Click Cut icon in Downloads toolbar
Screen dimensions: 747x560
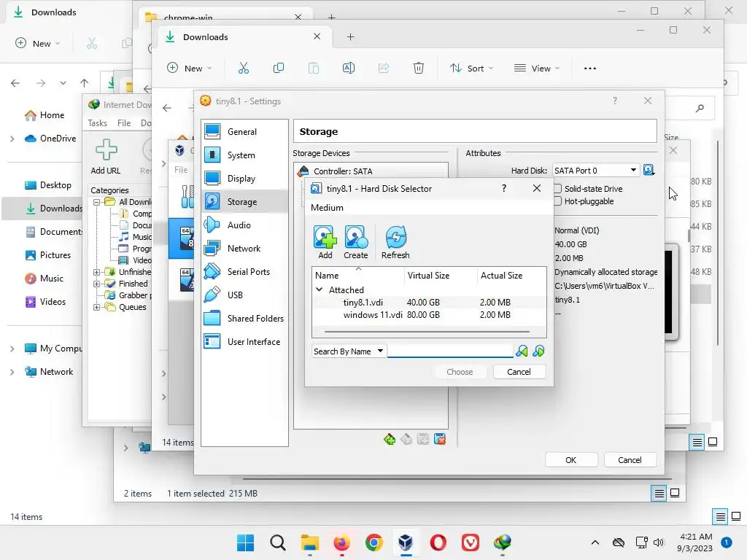click(244, 68)
